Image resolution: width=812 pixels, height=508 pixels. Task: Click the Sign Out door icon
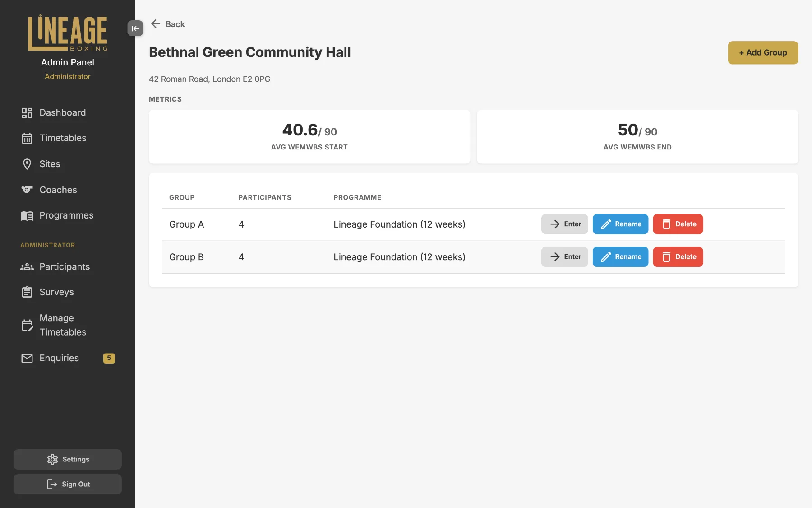52,484
